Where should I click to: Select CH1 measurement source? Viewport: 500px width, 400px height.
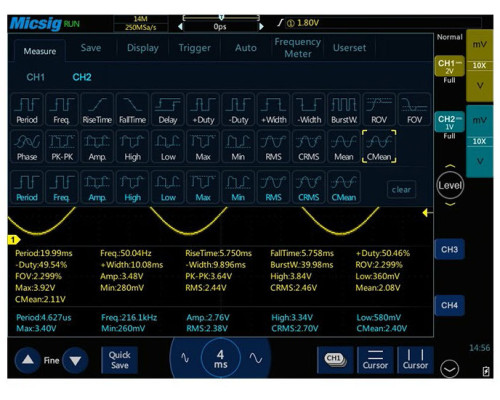tap(36, 77)
